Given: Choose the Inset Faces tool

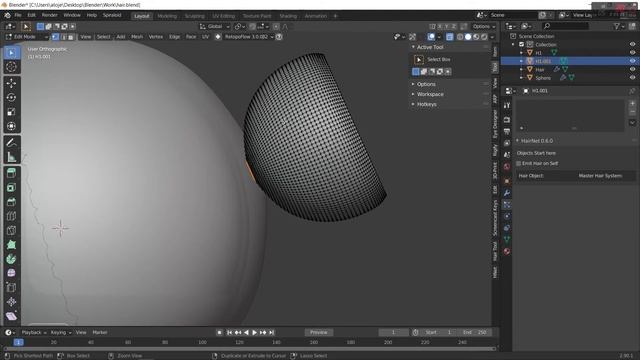Looking at the screenshot, I should (11, 187).
